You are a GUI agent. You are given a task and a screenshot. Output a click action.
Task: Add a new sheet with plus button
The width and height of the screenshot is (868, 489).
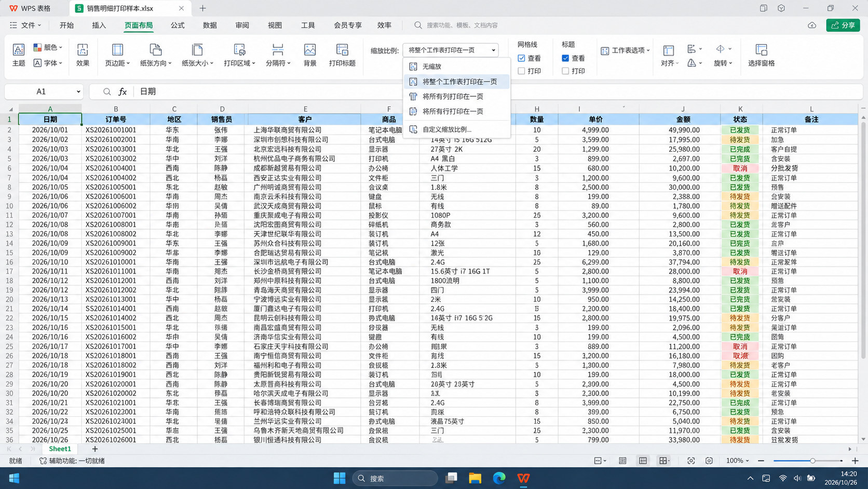[x=94, y=449]
